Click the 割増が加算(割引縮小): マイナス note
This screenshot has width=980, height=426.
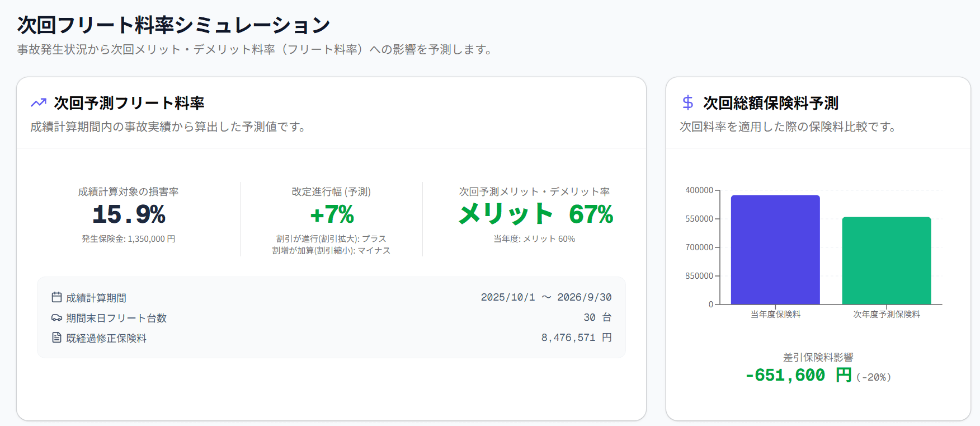click(331, 251)
